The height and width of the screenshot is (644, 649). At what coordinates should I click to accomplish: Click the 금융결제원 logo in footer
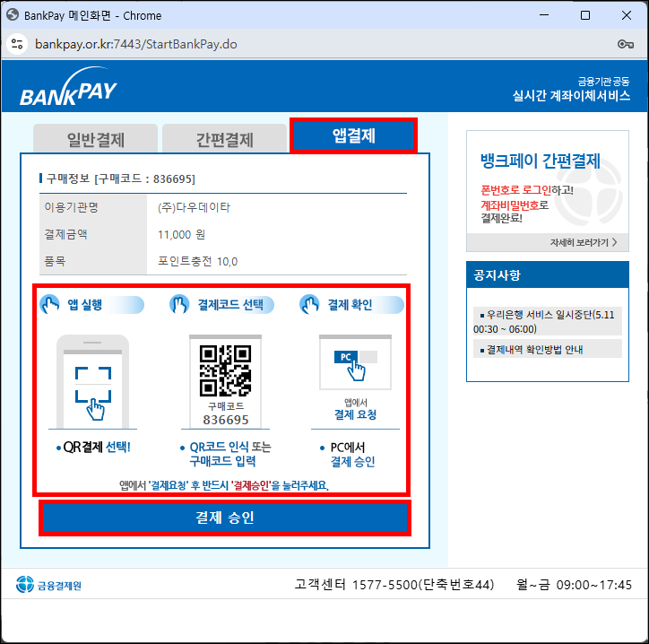pyautogui.click(x=48, y=585)
